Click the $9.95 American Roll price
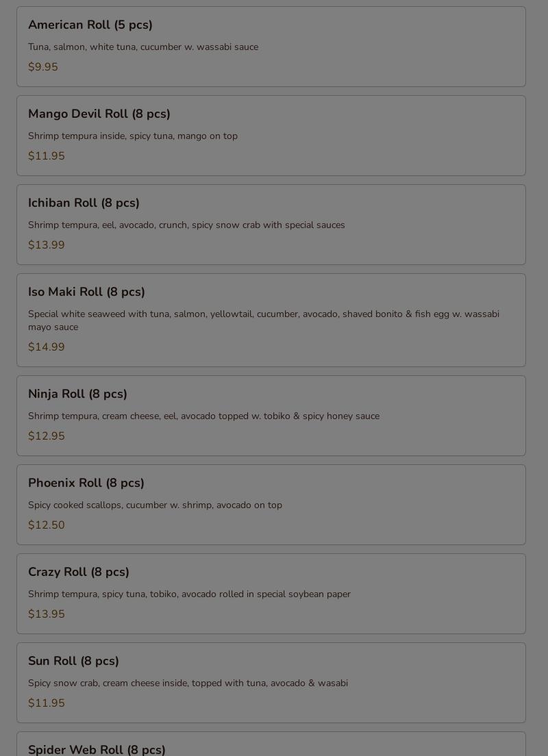This screenshot has width=548, height=756. point(43,67)
